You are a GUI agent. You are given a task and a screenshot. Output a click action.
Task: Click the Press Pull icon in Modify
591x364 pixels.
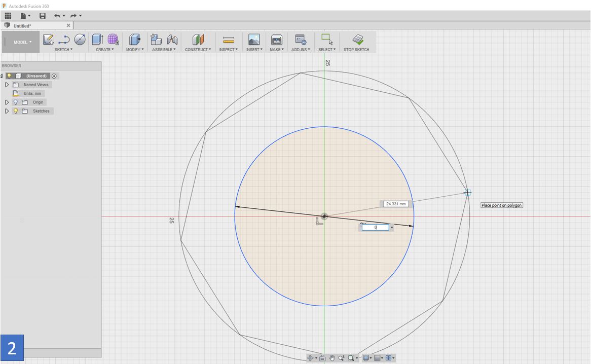(x=134, y=40)
